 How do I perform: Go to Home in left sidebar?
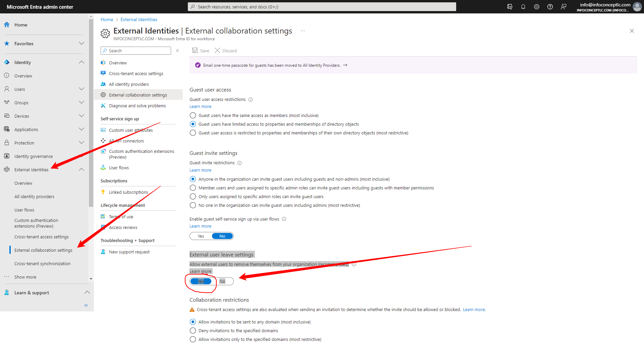pyautogui.click(x=21, y=25)
